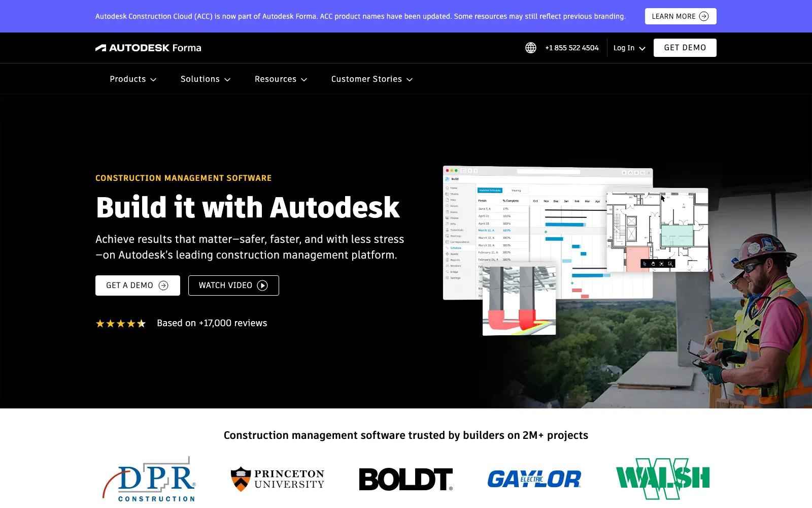Click the Gaylor Electric logo
This screenshot has width=812, height=508.
coord(534,479)
